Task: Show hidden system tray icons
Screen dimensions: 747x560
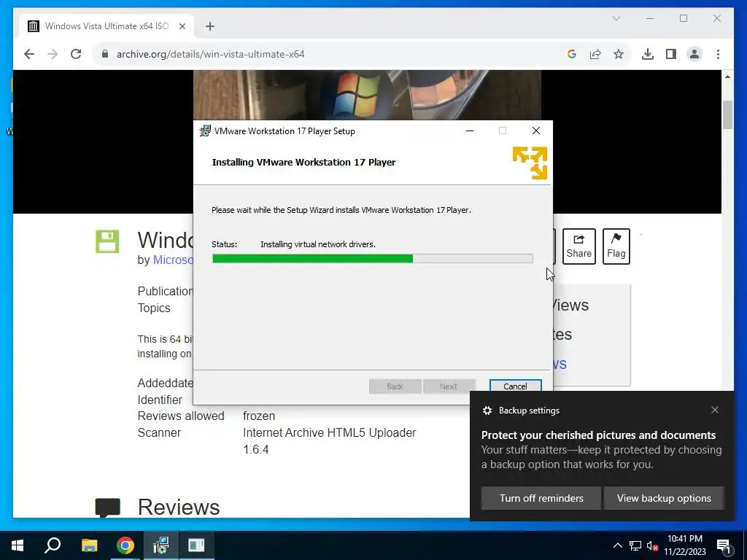Action: (x=617, y=545)
